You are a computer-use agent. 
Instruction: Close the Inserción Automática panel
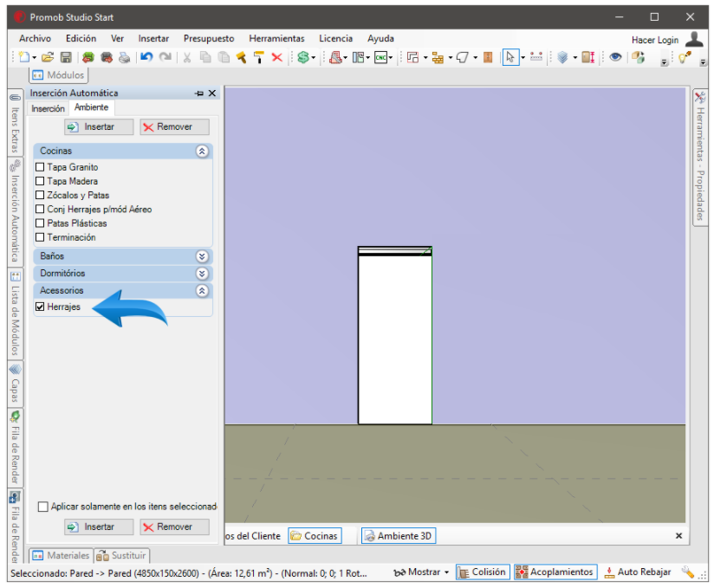point(212,94)
